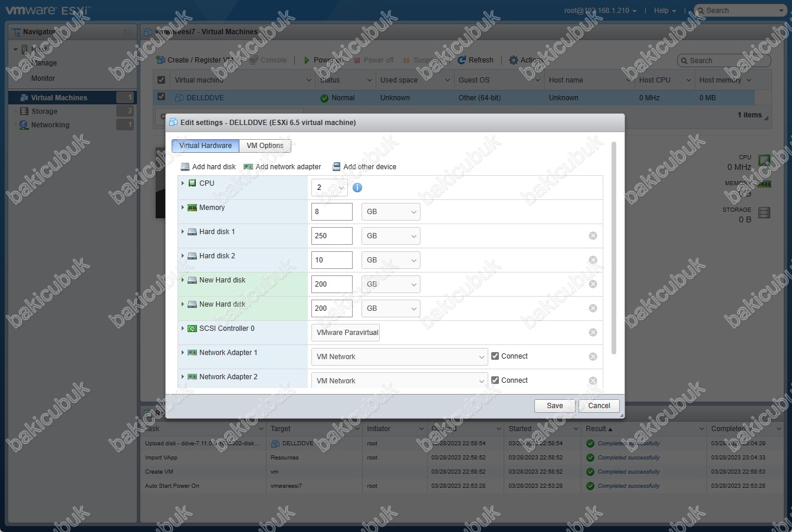Click Create / Register VM
Image resolution: width=792 pixels, height=532 pixels.
point(195,60)
